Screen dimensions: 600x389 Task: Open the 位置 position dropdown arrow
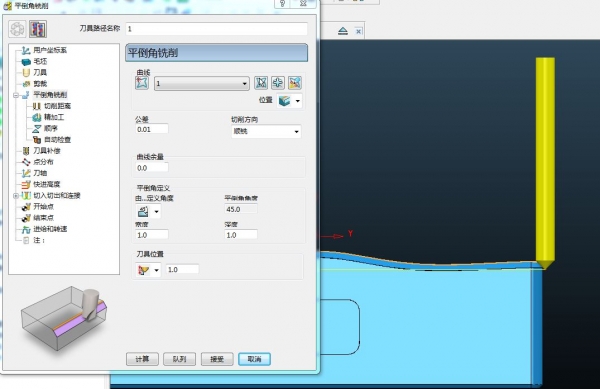(x=297, y=101)
